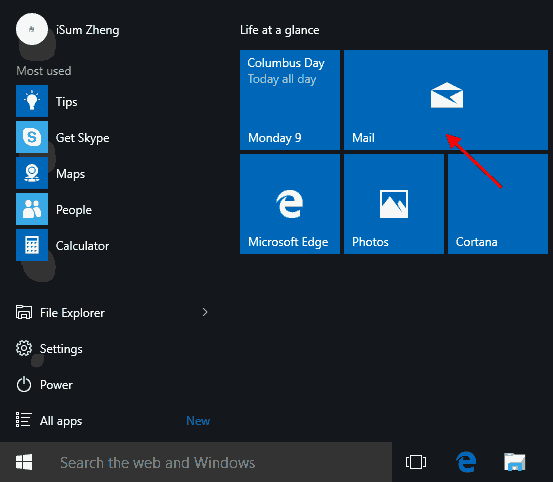The width and height of the screenshot is (553, 482).
Task: Click the Get Skype icon
Action: click(32, 137)
